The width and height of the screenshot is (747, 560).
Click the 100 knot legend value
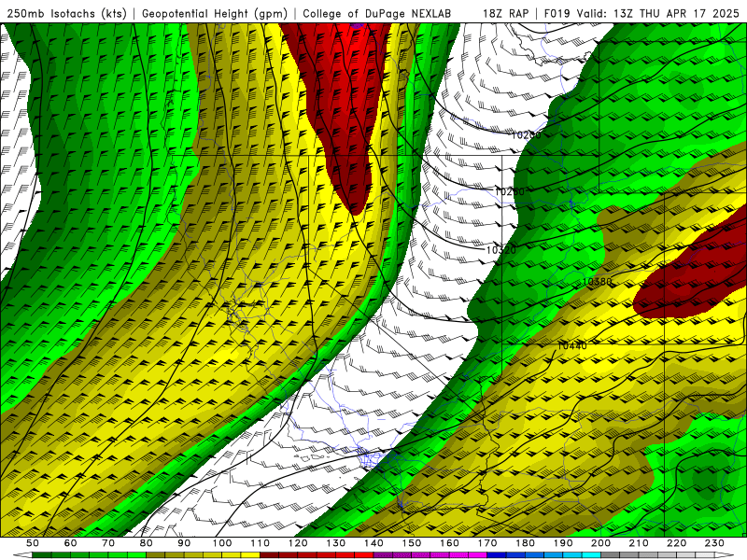[222, 543]
